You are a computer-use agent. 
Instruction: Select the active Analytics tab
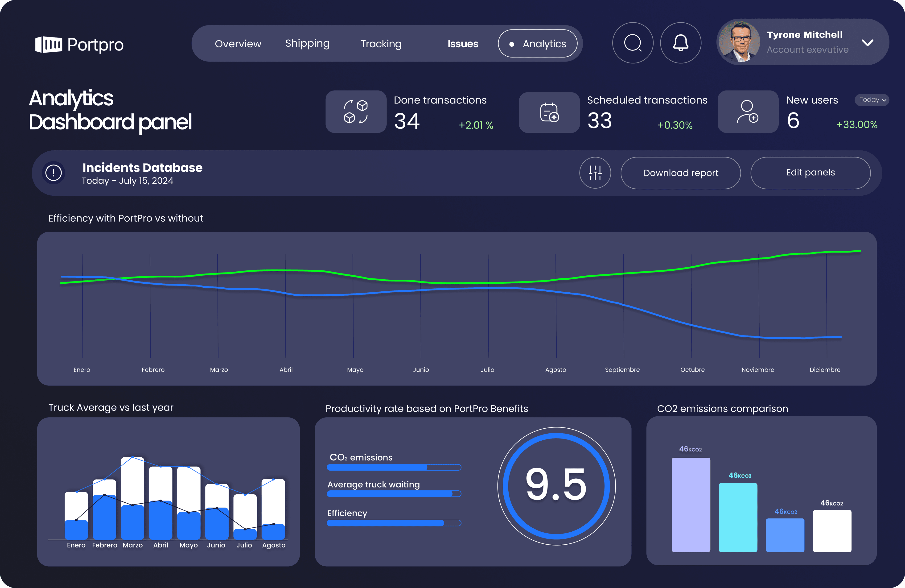tap(537, 44)
